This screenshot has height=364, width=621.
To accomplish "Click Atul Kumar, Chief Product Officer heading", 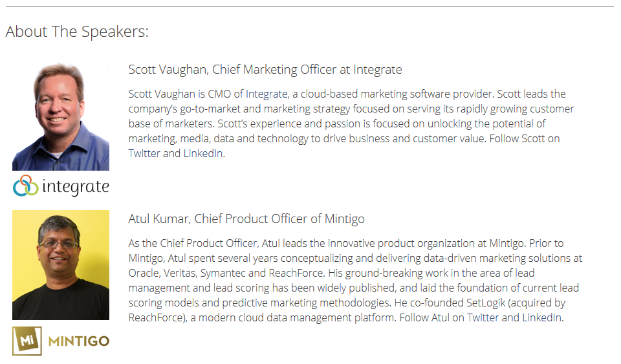I will [246, 219].
